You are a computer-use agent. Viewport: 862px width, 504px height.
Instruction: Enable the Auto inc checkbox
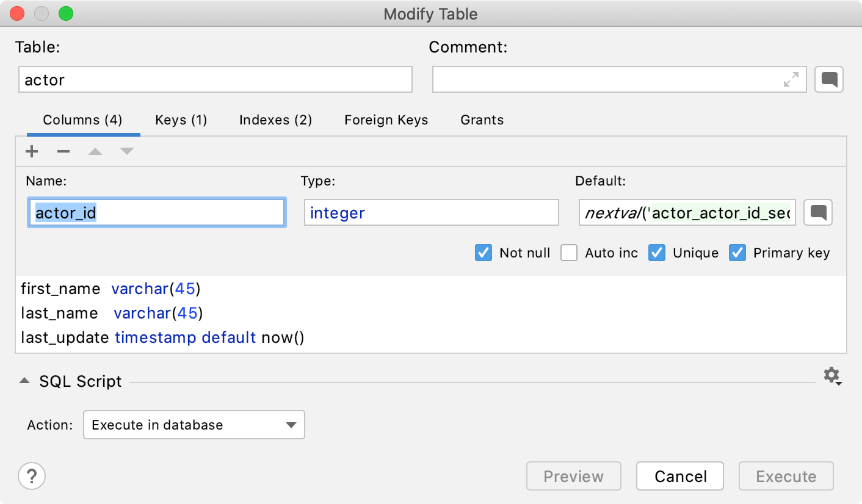click(568, 253)
